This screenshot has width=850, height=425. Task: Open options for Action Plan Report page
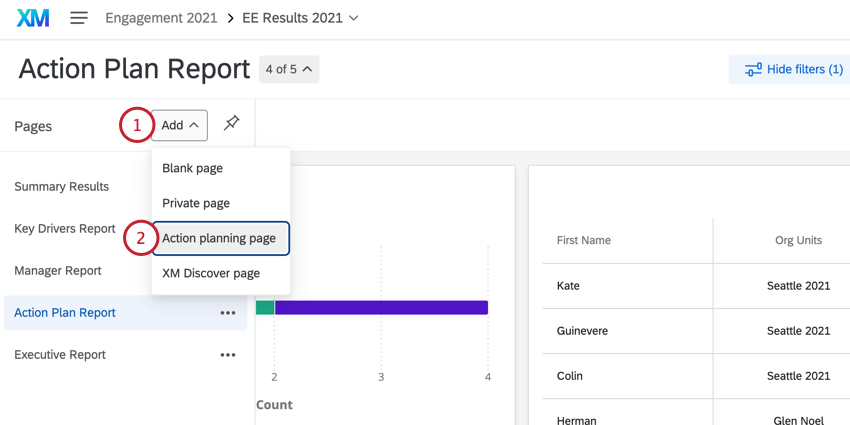click(228, 313)
